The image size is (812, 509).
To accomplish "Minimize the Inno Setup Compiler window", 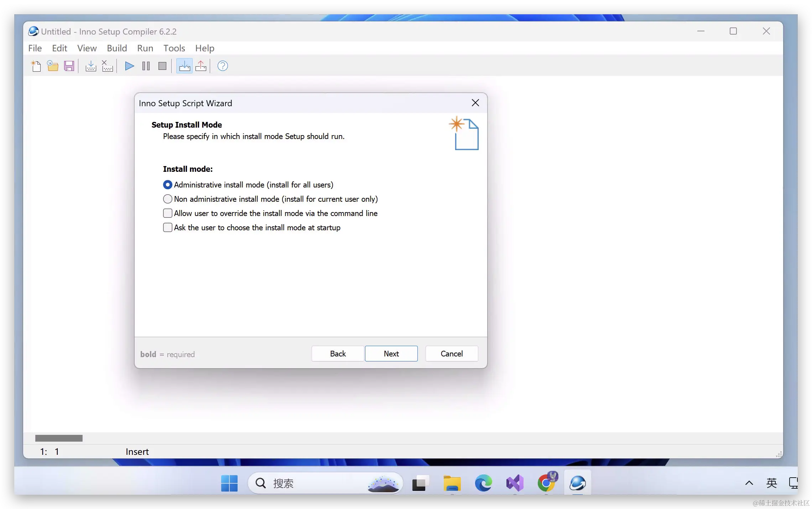I will pos(701,31).
